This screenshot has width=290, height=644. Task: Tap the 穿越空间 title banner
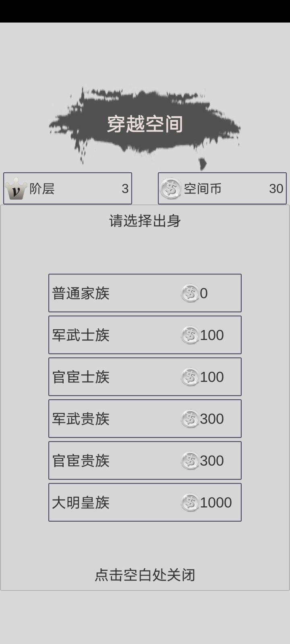145,124
